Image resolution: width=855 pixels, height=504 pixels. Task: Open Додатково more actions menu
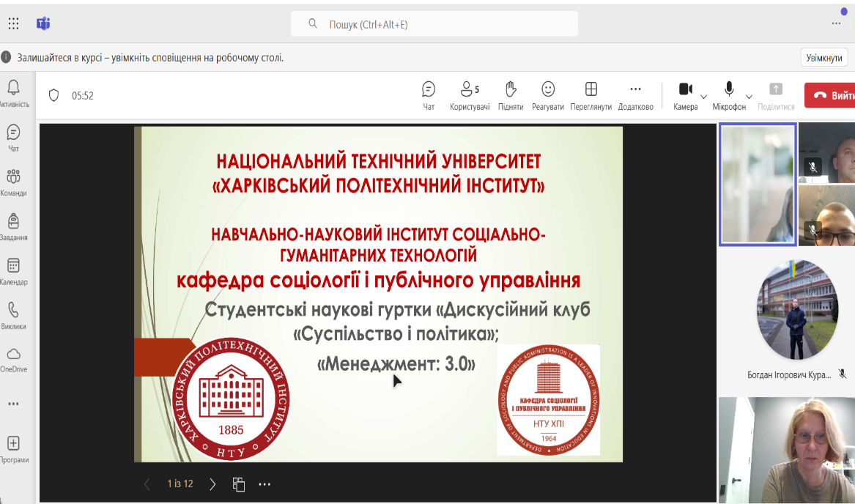(635, 95)
